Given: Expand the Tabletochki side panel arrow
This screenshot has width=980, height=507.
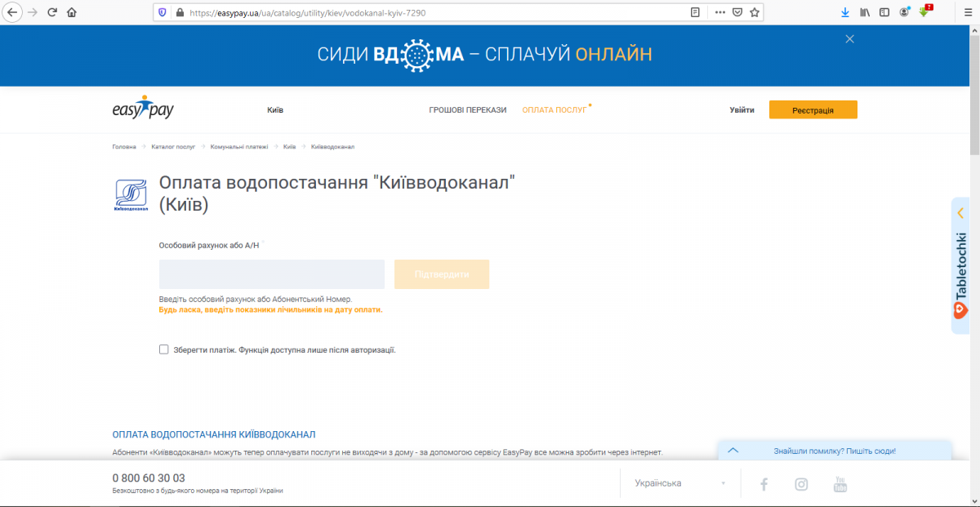Looking at the screenshot, I should [960, 212].
